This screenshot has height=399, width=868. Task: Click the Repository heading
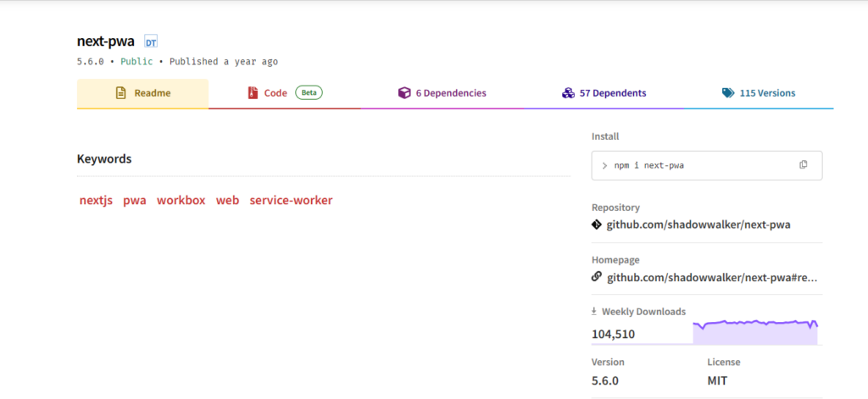[615, 208]
